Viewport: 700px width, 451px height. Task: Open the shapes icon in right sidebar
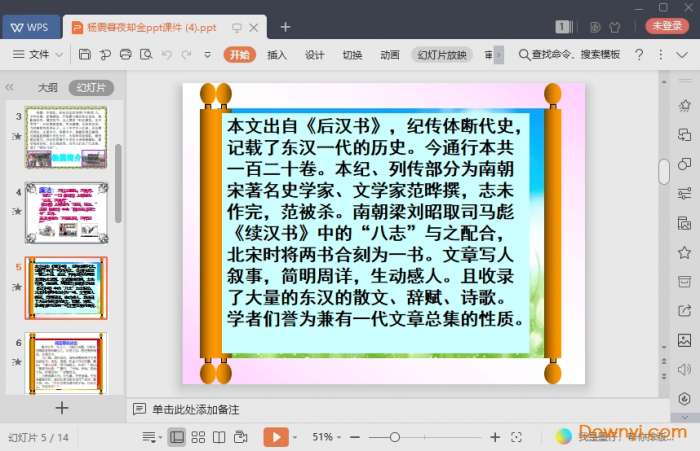pyautogui.click(x=684, y=164)
